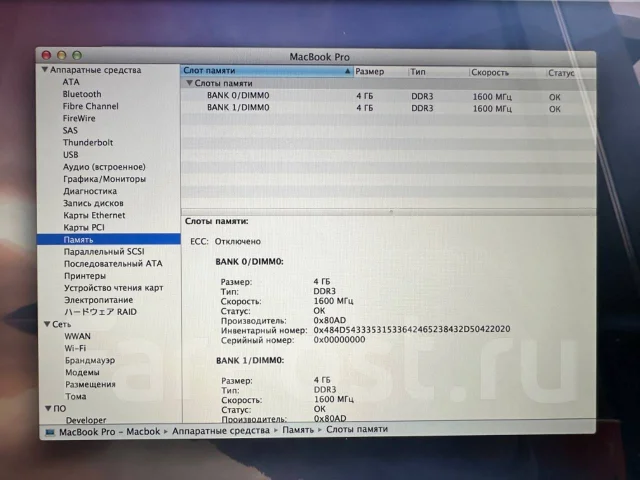Open Fibre Channel hardware entry
The width and height of the screenshot is (640, 480).
click(x=91, y=106)
